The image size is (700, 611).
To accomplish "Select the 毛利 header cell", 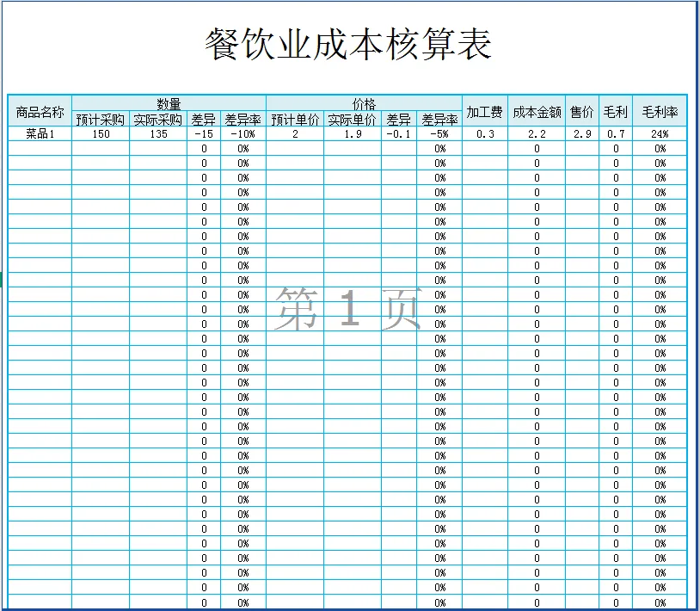I will pyautogui.click(x=616, y=111).
